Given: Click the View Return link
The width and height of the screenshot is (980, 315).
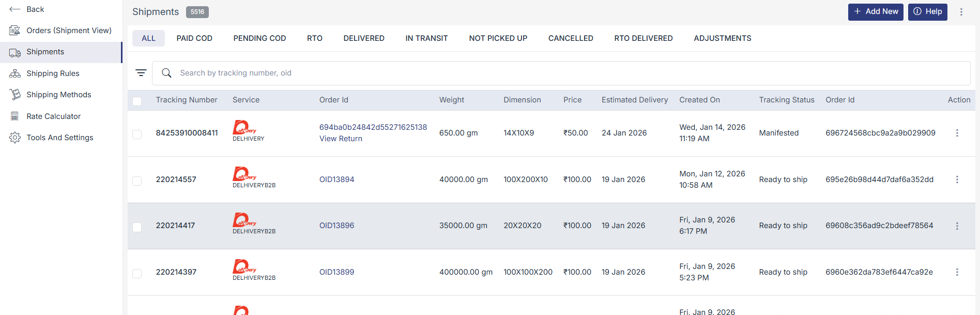Looking at the screenshot, I should 341,139.
